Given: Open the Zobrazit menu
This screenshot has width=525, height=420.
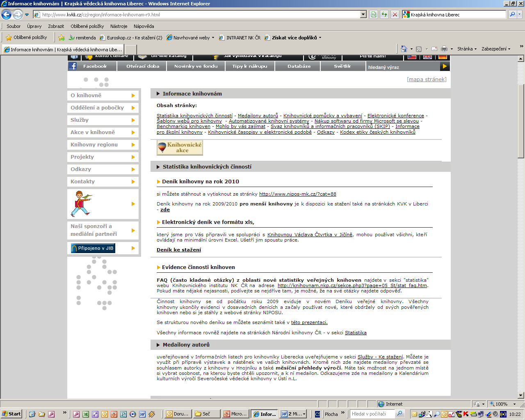Looking at the screenshot, I should [56, 26].
